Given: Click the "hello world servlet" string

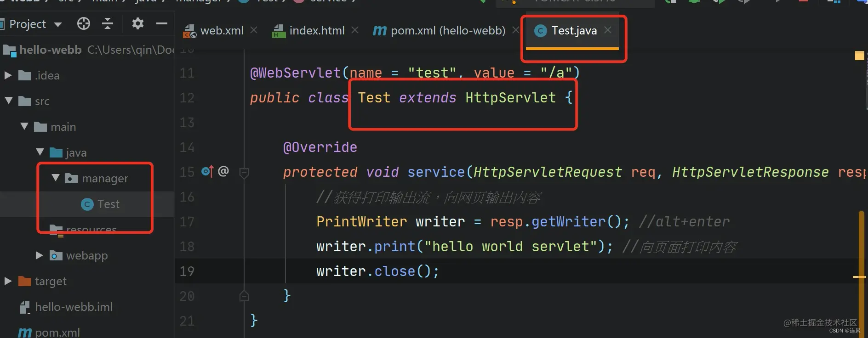Looking at the screenshot, I should (510, 247).
